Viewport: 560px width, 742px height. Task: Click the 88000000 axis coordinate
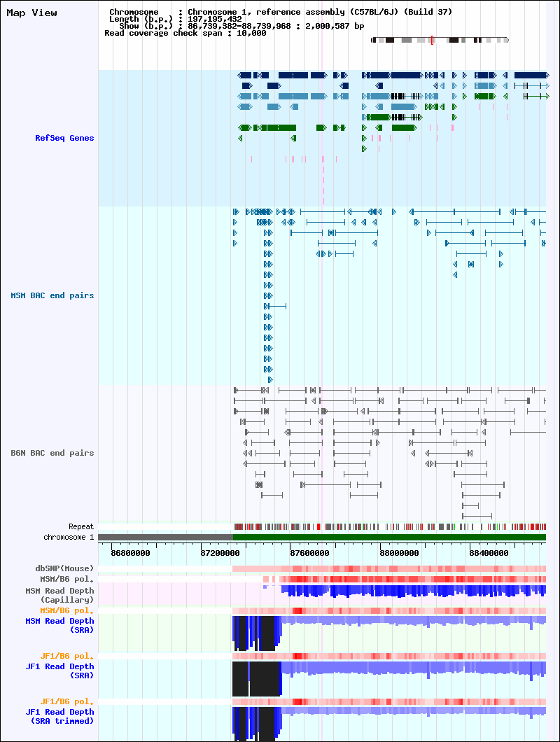tap(399, 553)
